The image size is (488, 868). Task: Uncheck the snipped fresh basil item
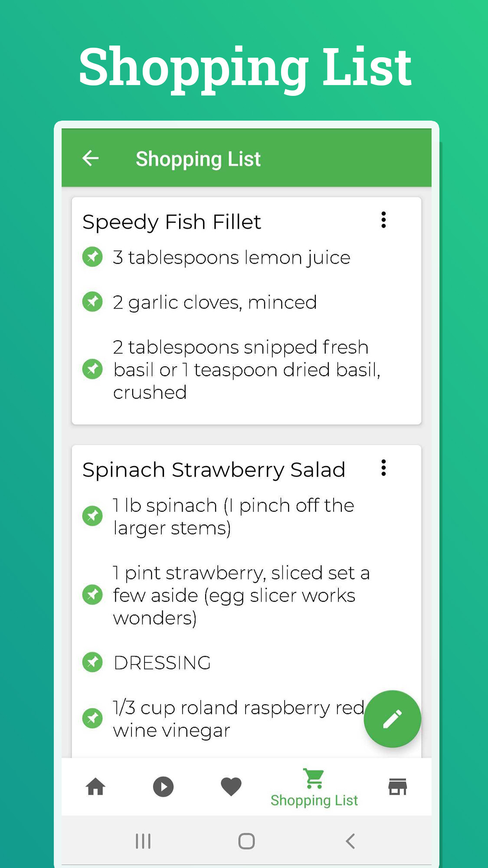point(92,369)
